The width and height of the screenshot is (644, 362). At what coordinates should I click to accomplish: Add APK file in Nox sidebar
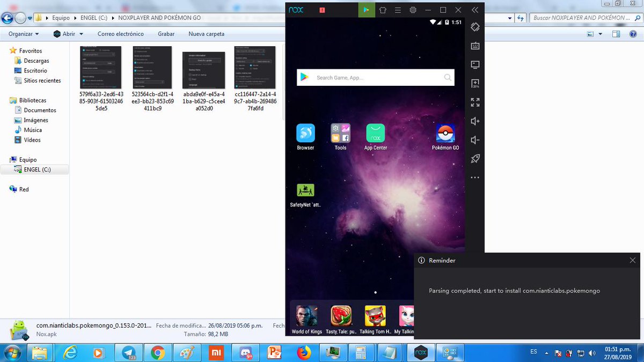click(475, 83)
